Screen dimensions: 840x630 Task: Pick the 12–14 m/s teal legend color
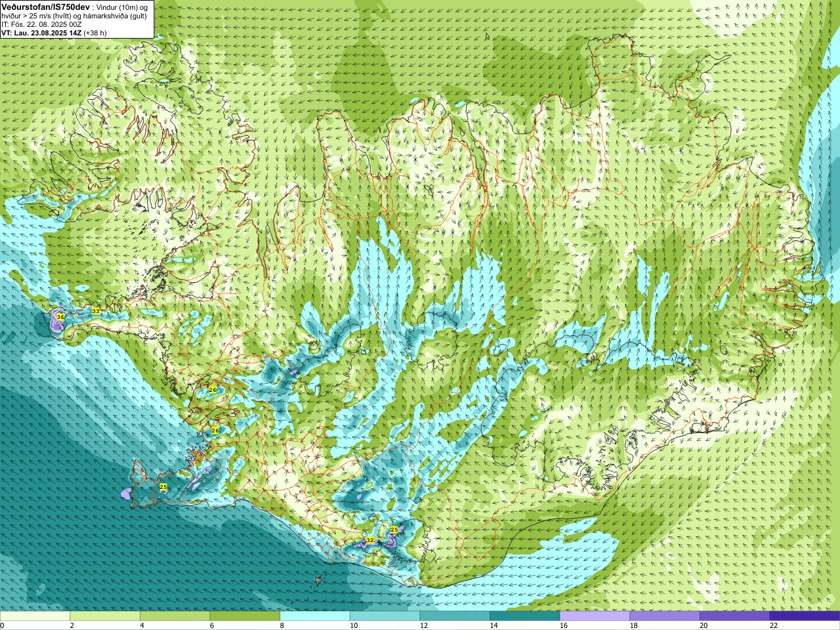coord(455,616)
